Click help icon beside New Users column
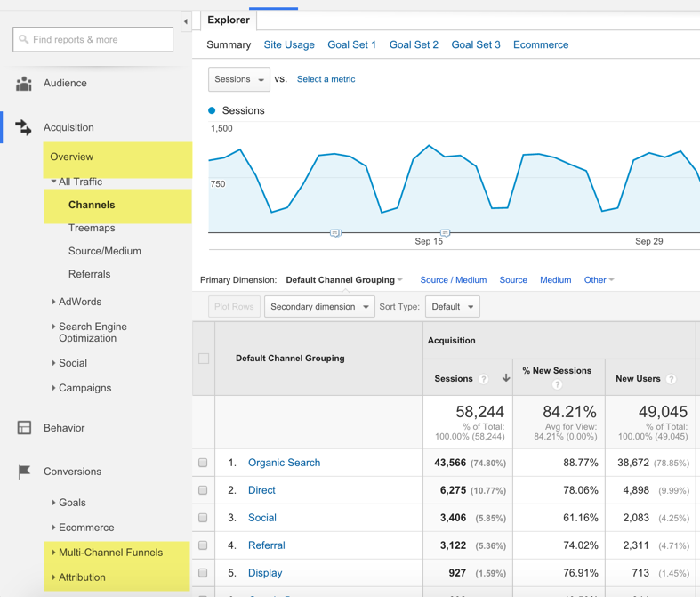The height and width of the screenshot is (597, 700). (672, 379)
